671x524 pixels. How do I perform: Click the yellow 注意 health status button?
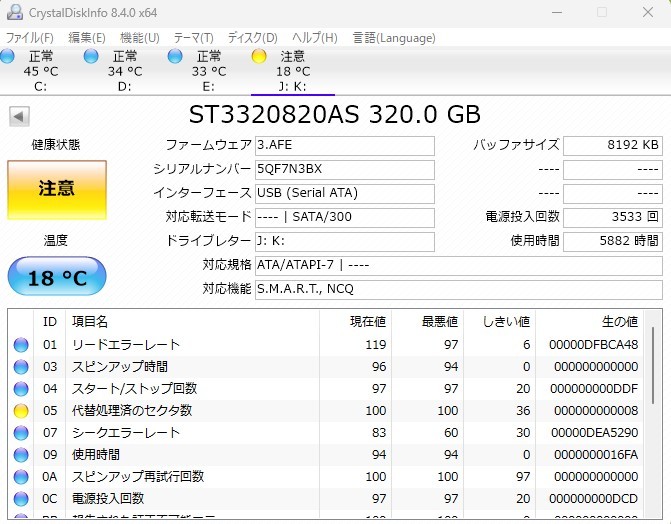click(x=56, y=189)
